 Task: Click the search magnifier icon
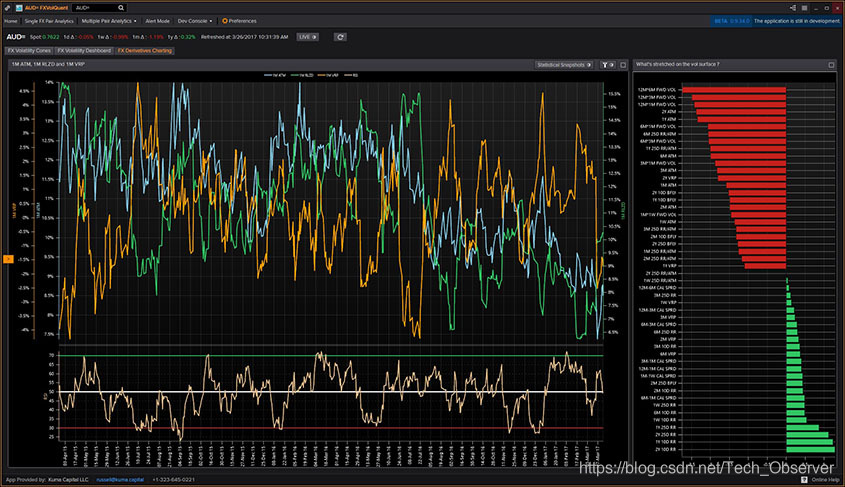[x=121, y=8]
